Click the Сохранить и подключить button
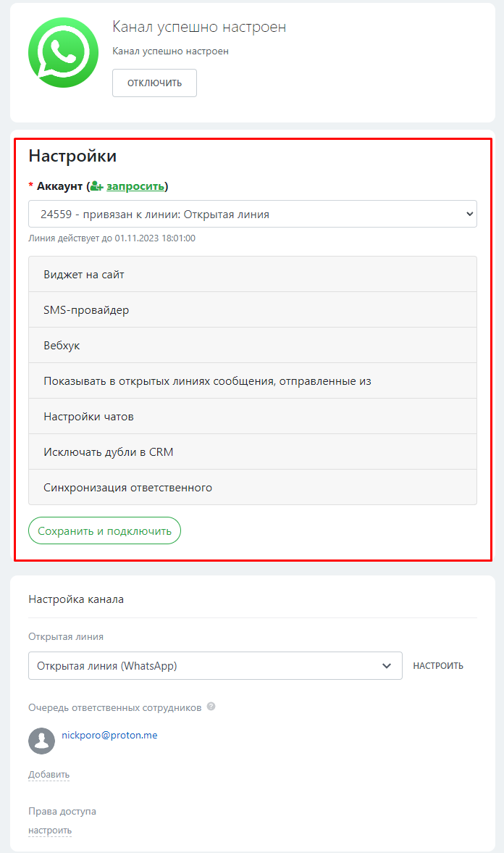The image size is (504, 853). pos(104,531)
